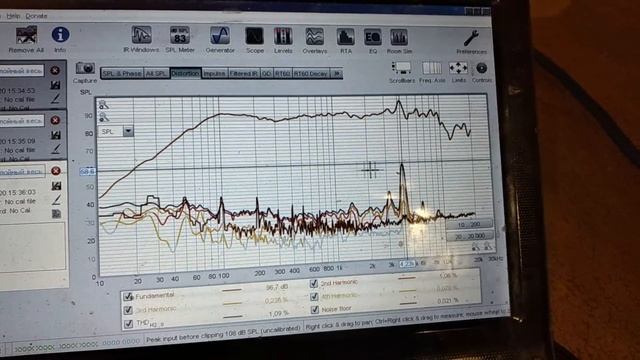Open the Levels meter tool
This screenshot has height=360, width=640.
(x=283, y=37)
